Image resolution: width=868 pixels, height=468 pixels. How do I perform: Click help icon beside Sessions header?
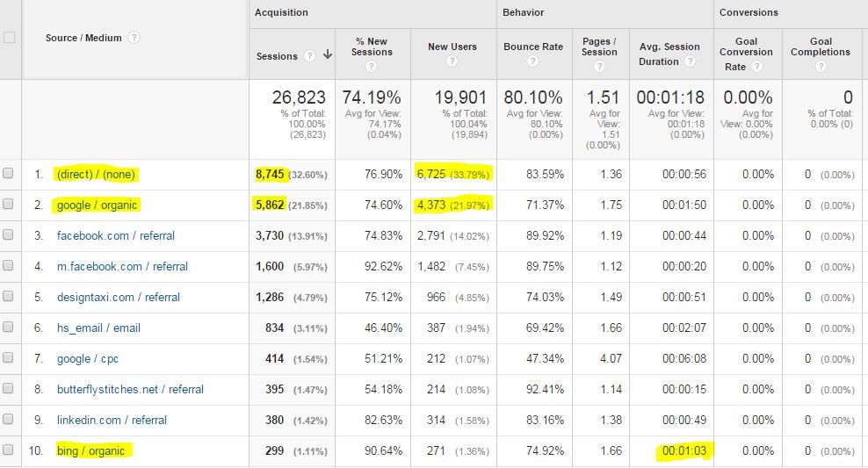click(x=309, y=56)
